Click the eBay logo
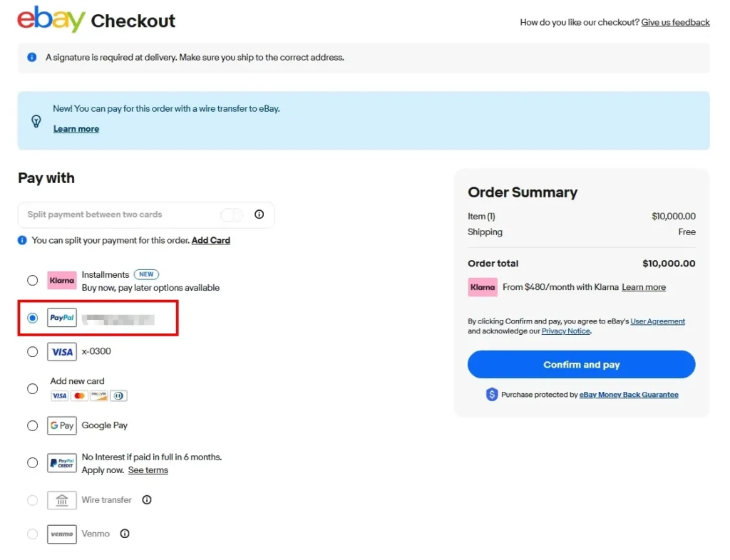 51,20
